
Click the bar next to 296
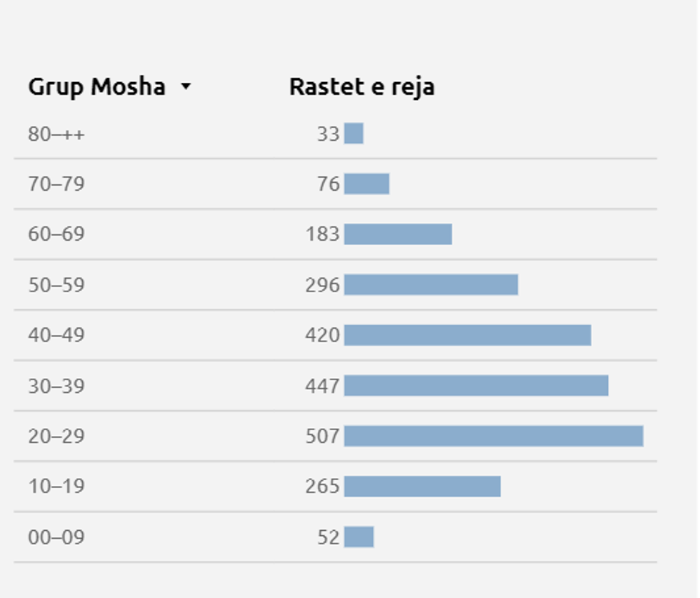pos(431,284)
